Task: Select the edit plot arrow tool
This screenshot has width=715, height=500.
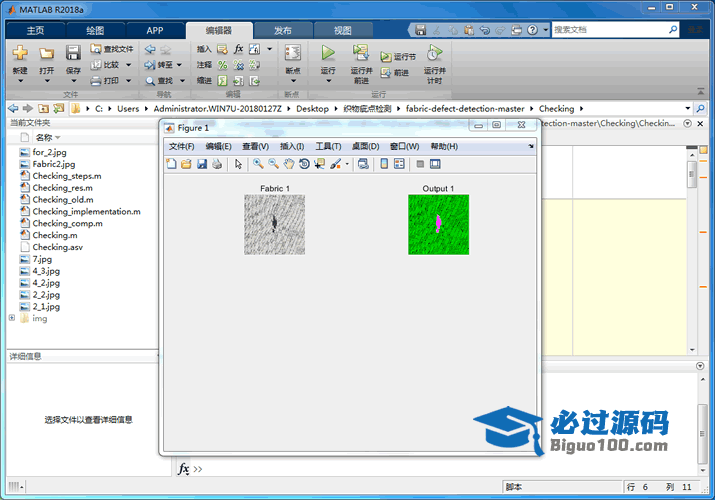Action: coord(238,164)
